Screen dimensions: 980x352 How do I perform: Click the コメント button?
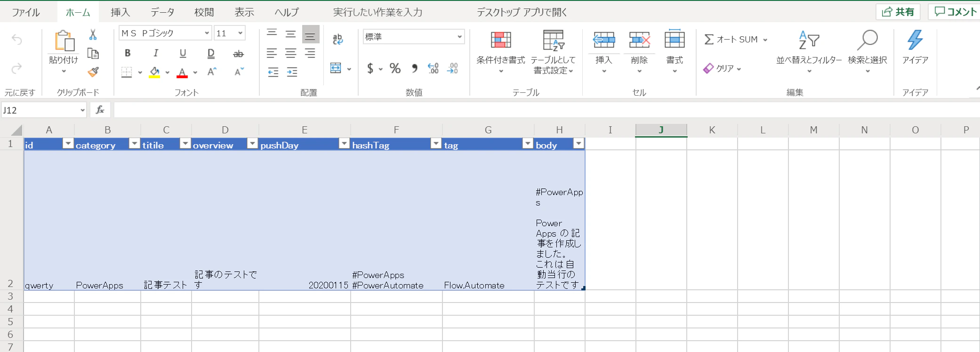coord(955,12)
